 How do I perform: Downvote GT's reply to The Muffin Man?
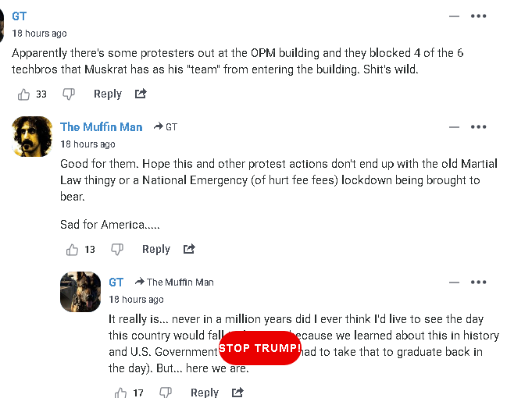point(166,393)
